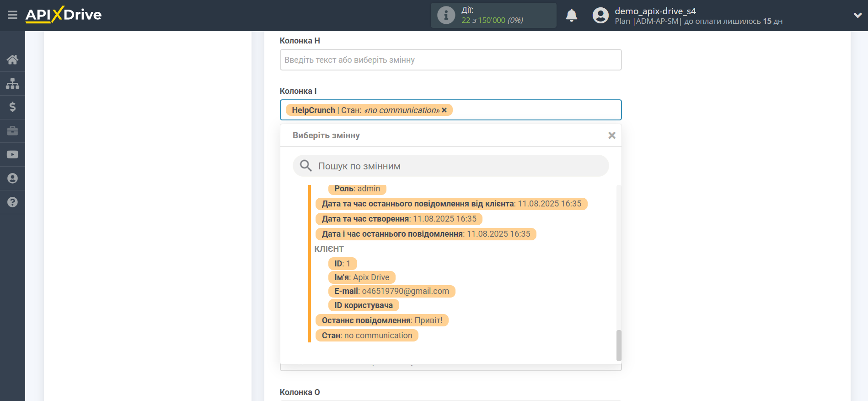Remove the HelpCrunch Стан variable tag
Screen dimensions: 868x401
444,110
